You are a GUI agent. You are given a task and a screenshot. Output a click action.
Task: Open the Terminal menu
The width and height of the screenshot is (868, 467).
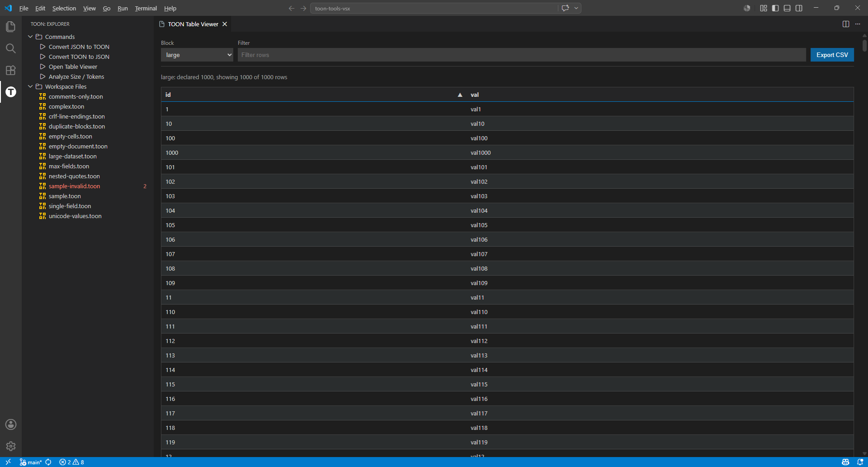(x=146, y=8)
